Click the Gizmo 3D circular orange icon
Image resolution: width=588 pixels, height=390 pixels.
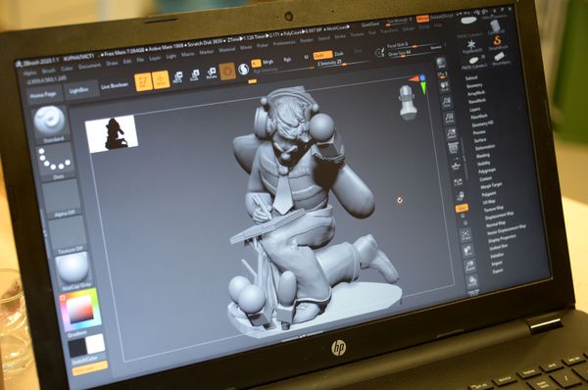click(227, 71)
